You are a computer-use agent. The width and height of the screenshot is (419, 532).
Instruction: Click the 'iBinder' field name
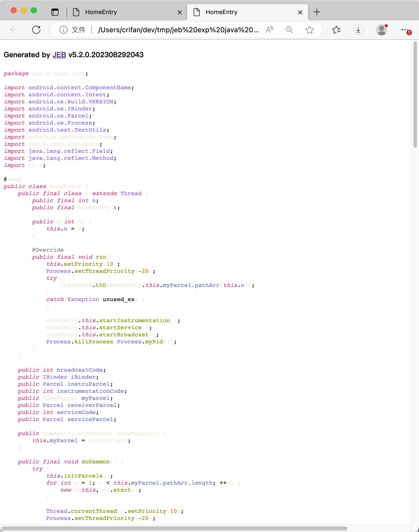[x=83, y=377]
